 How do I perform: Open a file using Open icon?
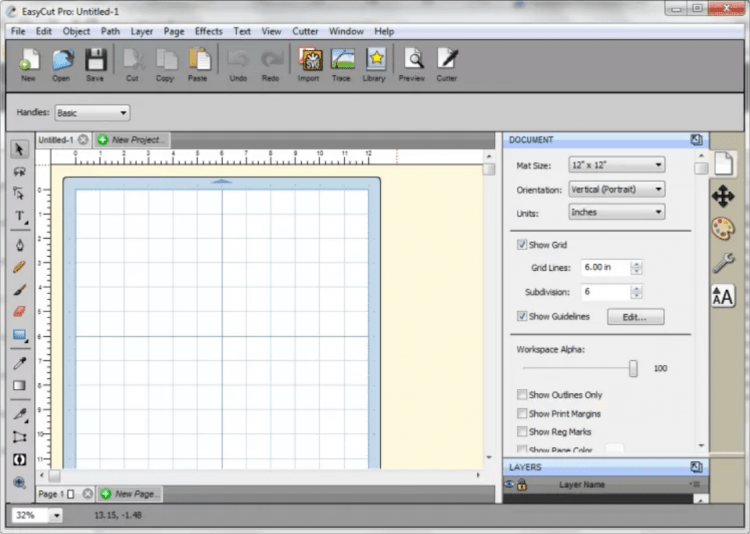[x=62, y=65]
